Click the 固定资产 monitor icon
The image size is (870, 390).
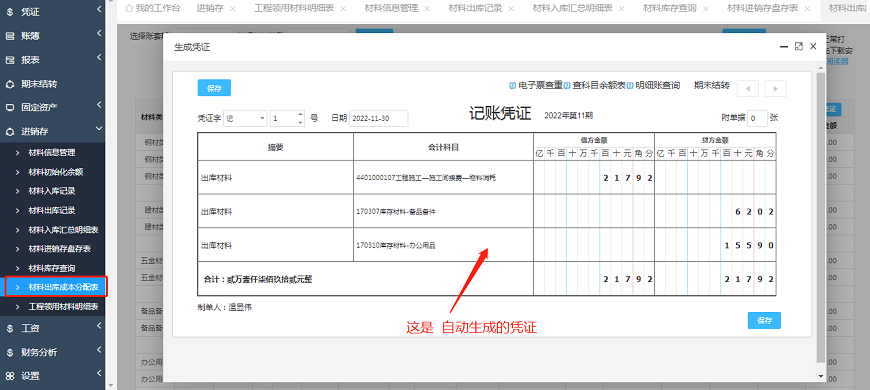(10, 108)
